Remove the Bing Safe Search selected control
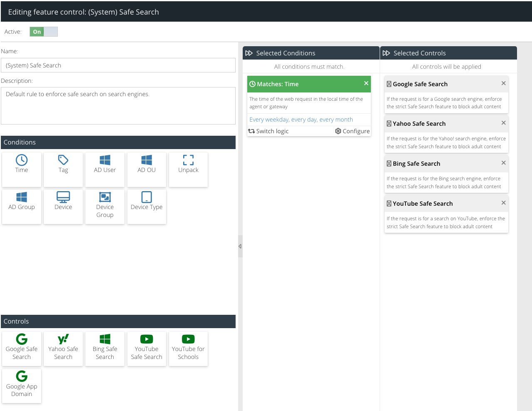 (x=504, y=163)
